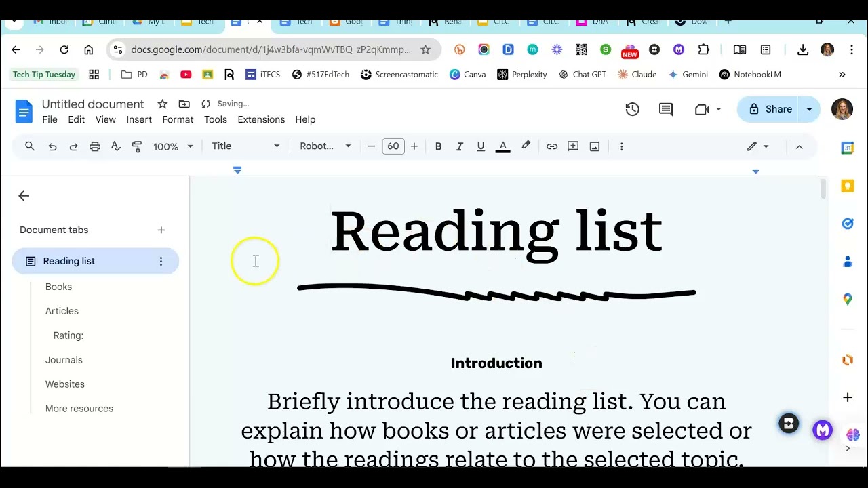Close the document tabs panel
868x488 pixels.
(x=24, y=196)
